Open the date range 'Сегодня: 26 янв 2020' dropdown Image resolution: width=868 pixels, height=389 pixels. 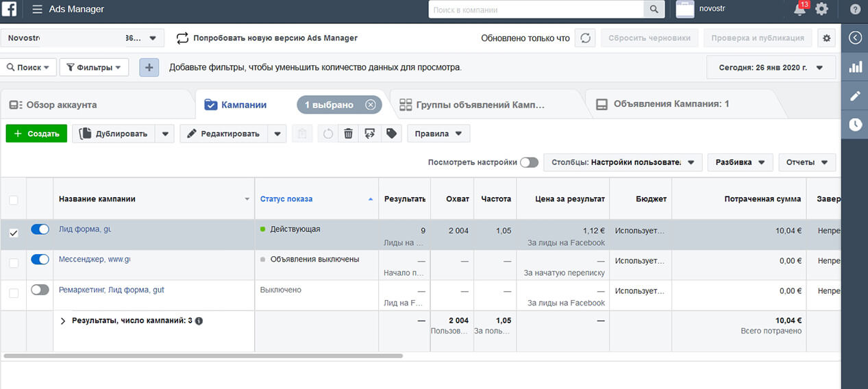coord(771,68)
